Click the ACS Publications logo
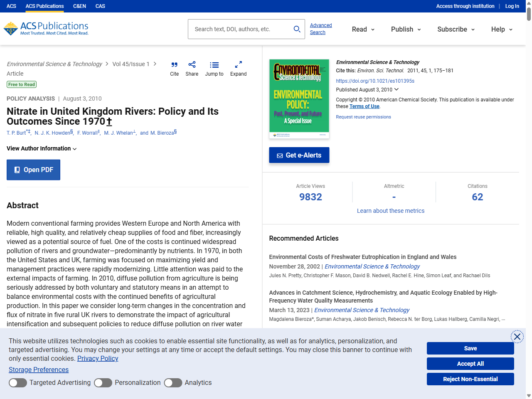 [46, 28]
